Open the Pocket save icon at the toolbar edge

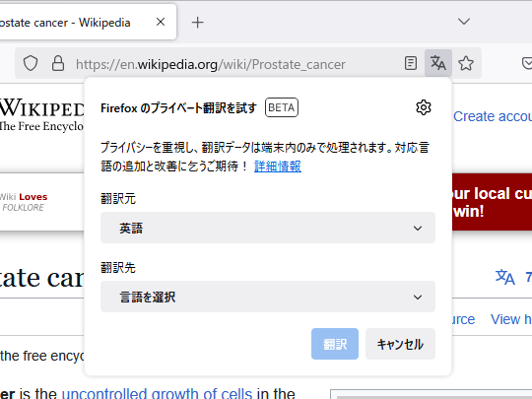click(527, 63)
